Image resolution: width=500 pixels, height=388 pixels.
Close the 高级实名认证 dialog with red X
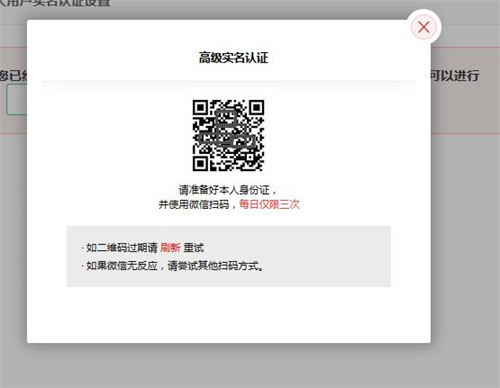pos(424,27)
